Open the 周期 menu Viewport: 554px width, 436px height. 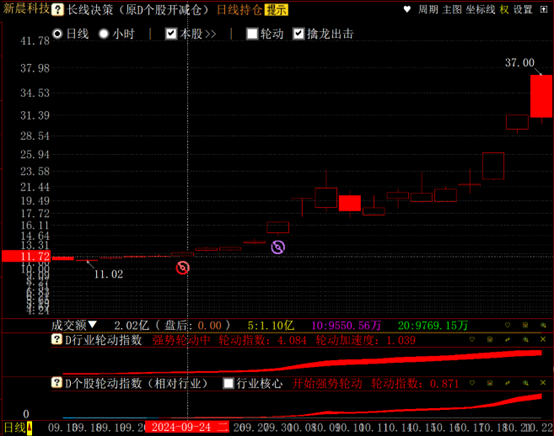click(428, 10)
